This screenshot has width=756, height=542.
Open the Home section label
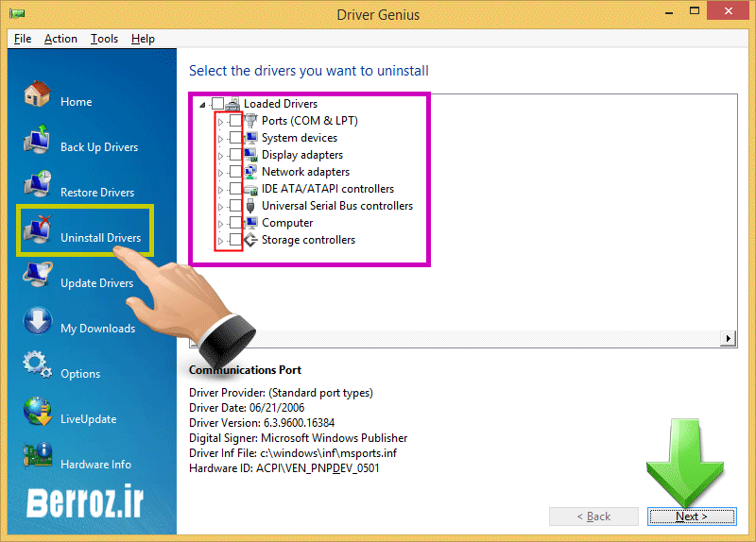tap(77, 102)
